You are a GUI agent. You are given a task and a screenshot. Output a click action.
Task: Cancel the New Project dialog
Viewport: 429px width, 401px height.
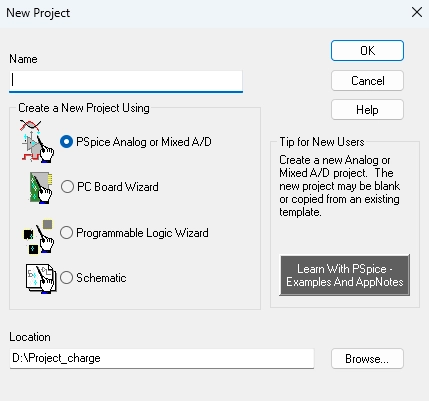[367, 81]
